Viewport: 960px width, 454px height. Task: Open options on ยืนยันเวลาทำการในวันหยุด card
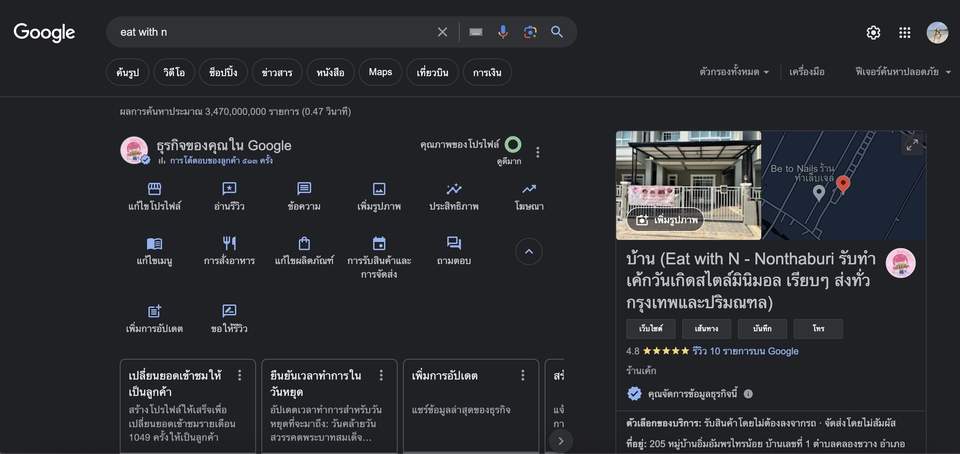coord(381,375)
